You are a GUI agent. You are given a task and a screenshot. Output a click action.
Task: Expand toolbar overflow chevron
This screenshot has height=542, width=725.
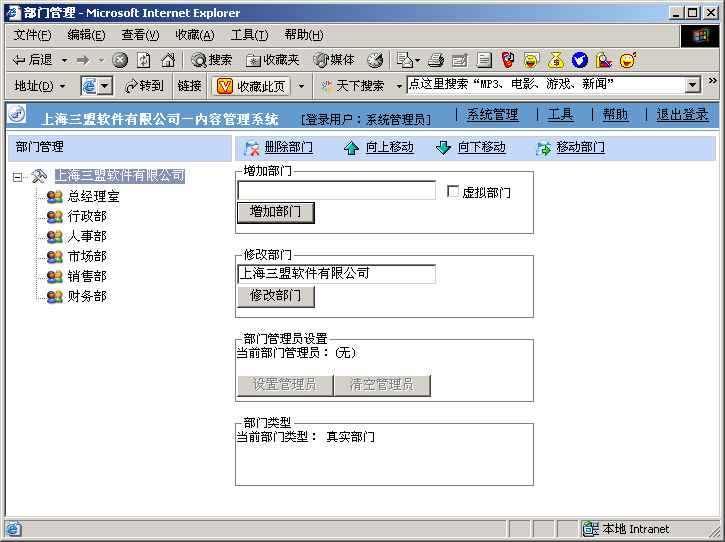[713, 80]
